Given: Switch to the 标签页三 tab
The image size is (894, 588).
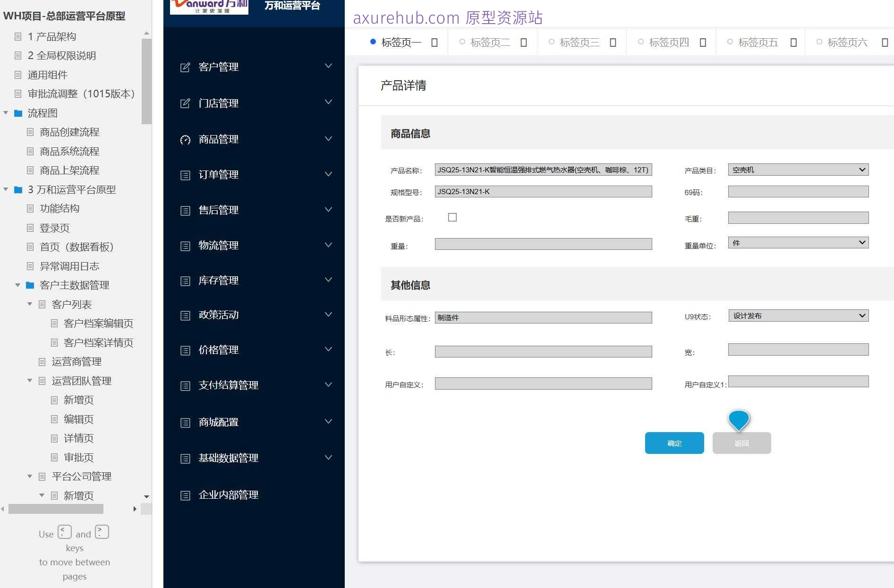Looking at the screenshot, I should tap(579, 42).
